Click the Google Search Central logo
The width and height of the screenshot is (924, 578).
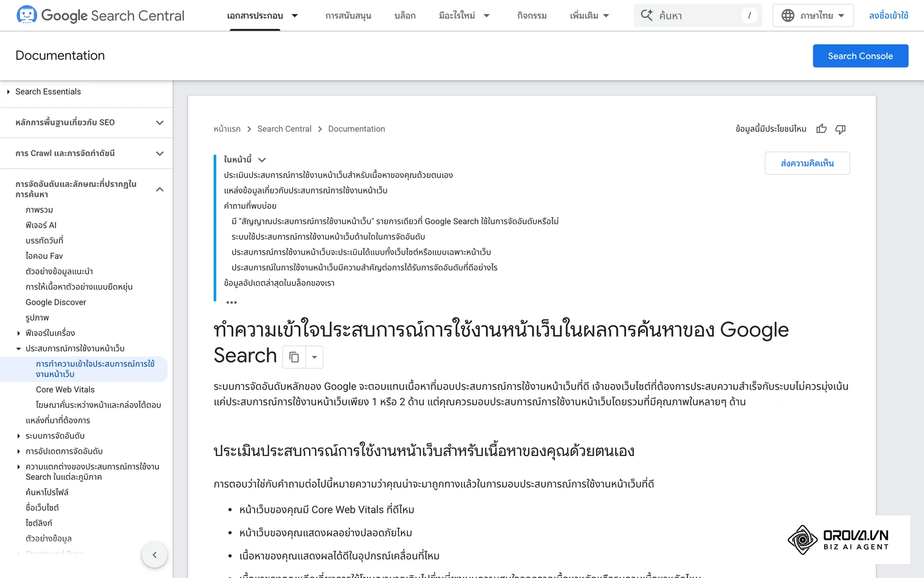click(101, 16)
